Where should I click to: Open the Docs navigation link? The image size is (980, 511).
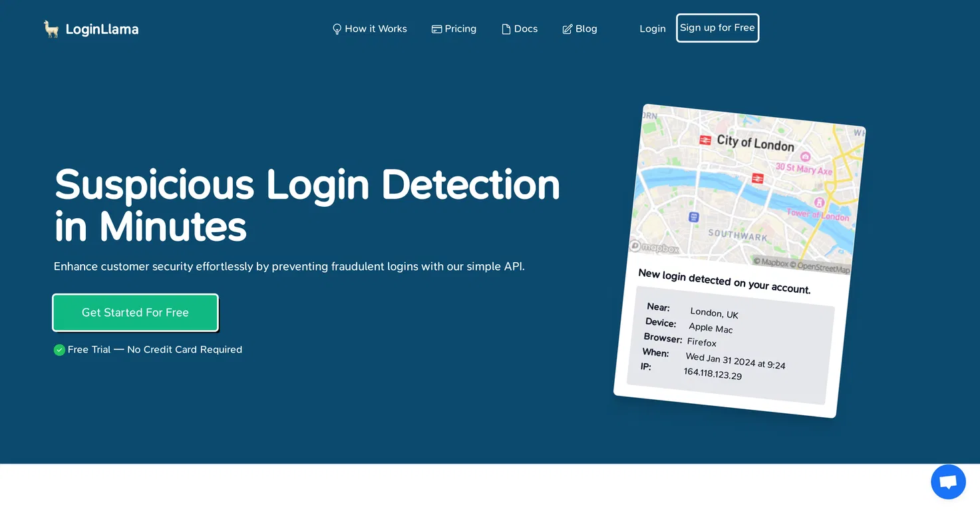click(520, 29)
